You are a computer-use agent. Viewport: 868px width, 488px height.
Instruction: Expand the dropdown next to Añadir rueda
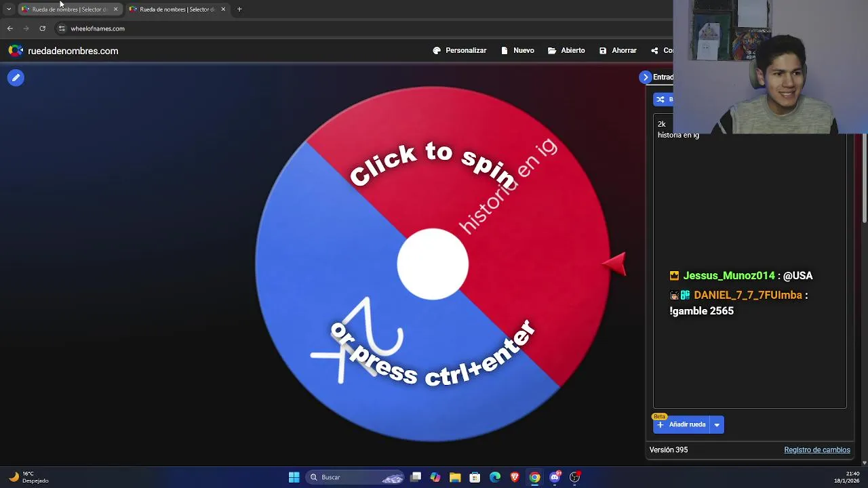pos(717,425)
